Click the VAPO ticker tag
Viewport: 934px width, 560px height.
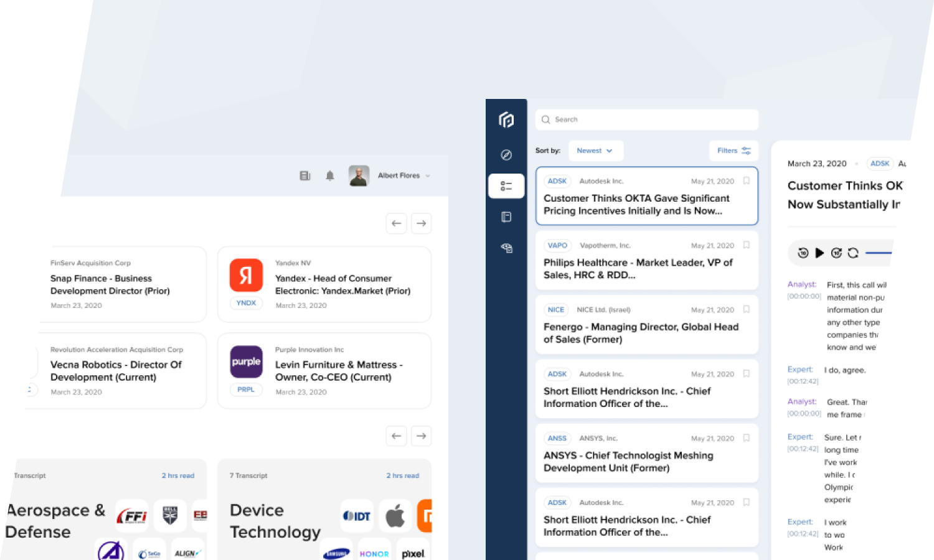[557, 245]
